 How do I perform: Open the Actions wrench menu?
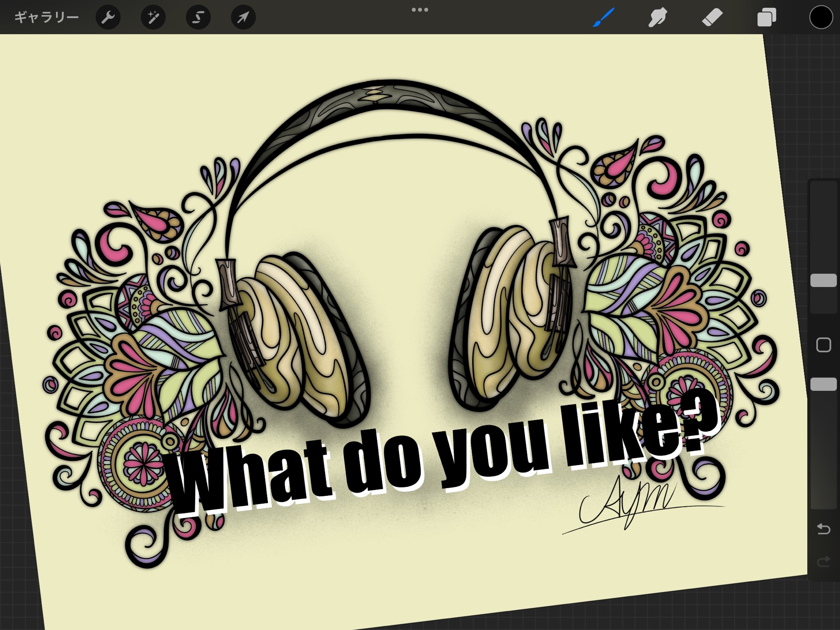pos(108,18)
